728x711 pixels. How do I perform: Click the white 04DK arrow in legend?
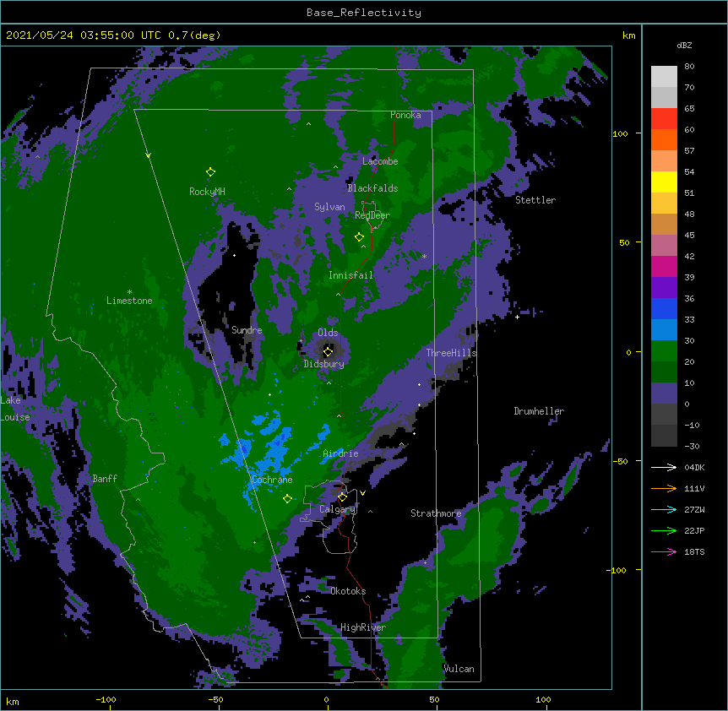click(664, 467)
